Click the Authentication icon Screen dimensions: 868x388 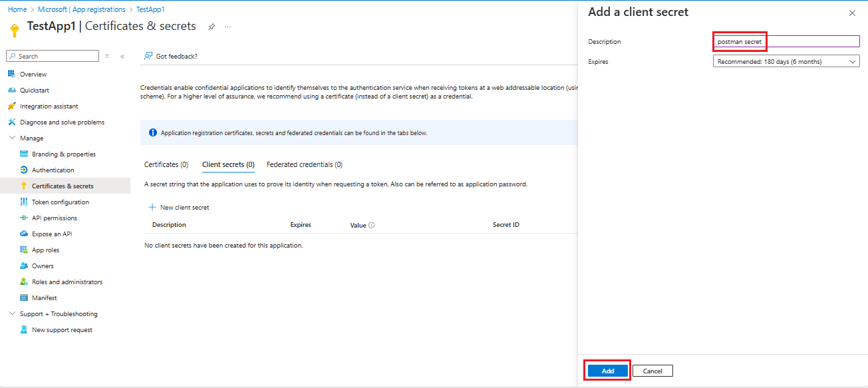pos(24,170)
